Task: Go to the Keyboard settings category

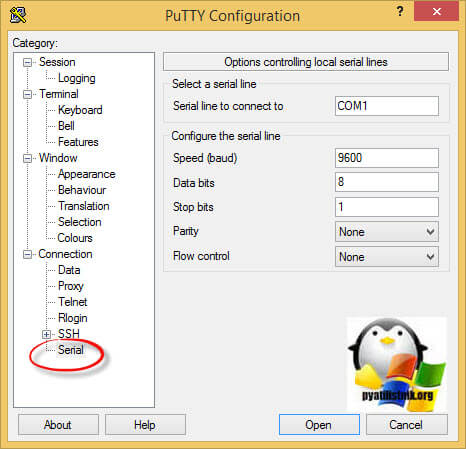Action: pos(80,110)
